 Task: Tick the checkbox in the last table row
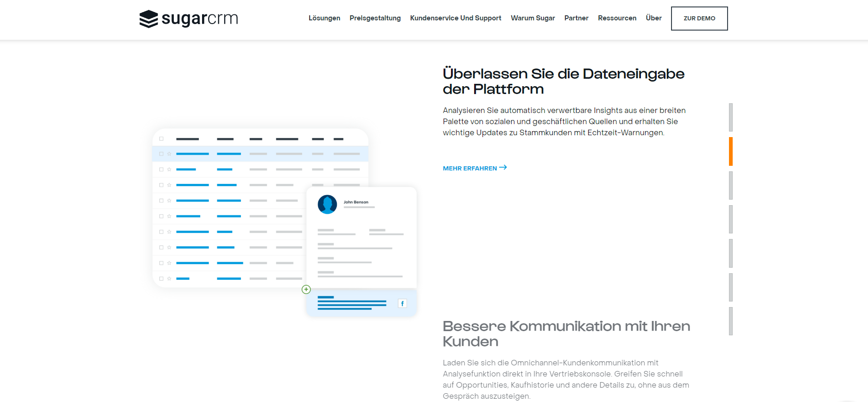(x=161, y=278)
